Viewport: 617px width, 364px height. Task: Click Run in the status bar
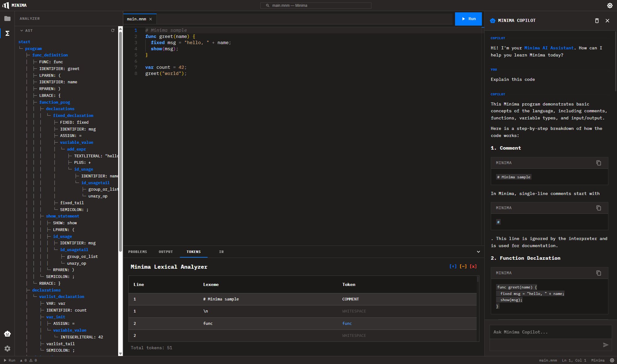[x=10, y=360]
